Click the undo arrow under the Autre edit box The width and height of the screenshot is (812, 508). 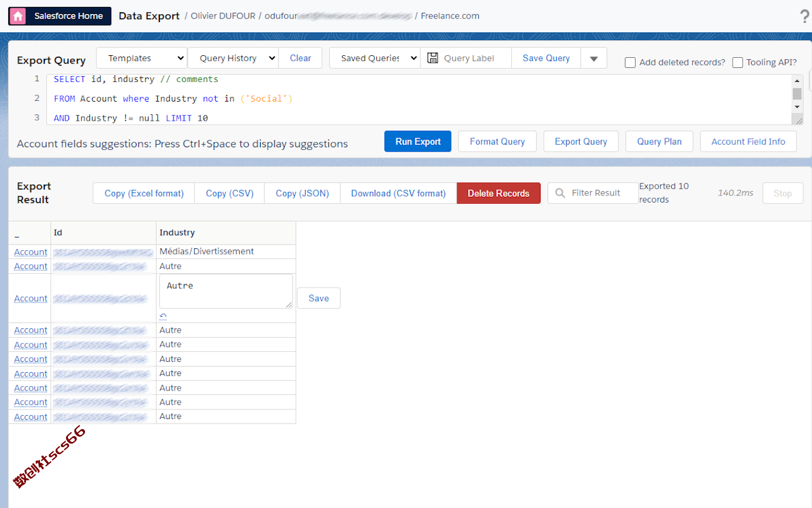pos(163,316)
